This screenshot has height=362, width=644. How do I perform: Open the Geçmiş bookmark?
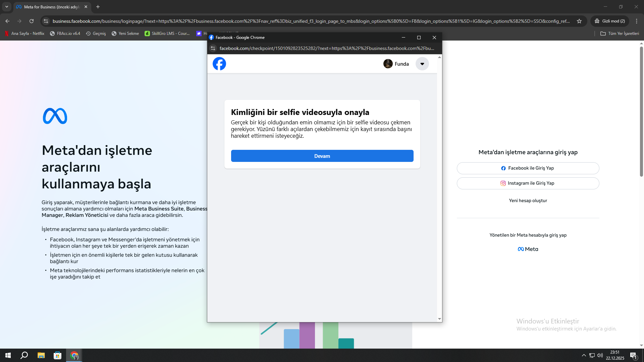click(96, 34)
